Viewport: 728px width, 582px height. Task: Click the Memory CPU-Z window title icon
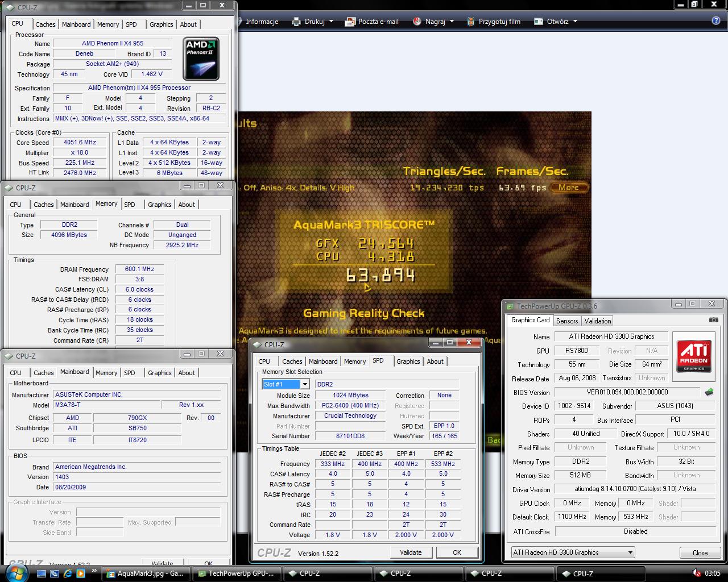(9, 188)
